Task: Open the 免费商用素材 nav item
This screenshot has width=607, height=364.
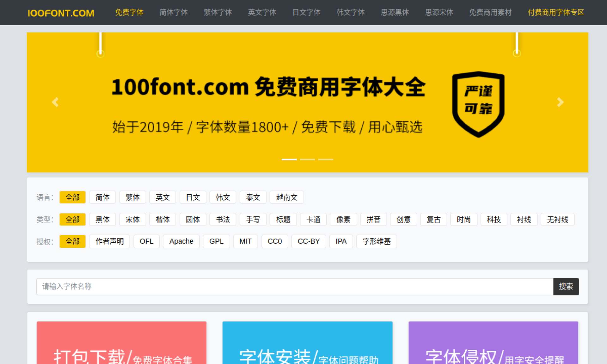Action: point(490,12)
